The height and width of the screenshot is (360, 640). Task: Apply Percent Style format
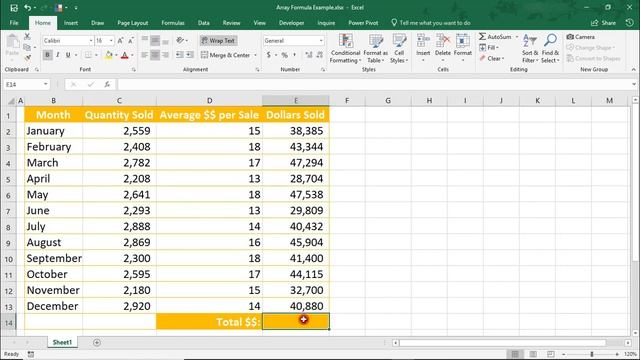click(284, 55)
